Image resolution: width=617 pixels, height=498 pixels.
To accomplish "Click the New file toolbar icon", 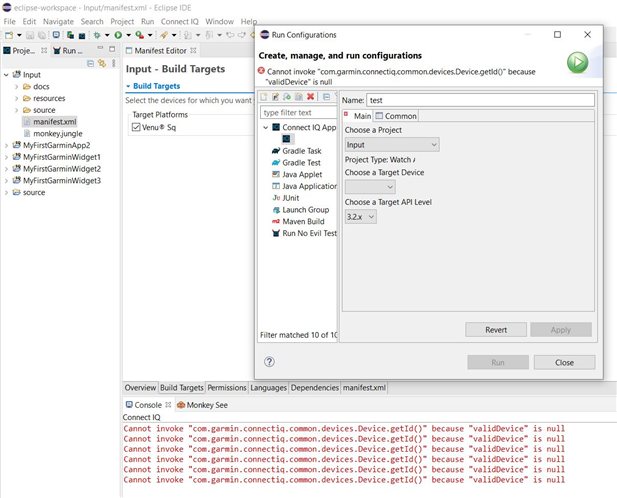I will (9, 35).
